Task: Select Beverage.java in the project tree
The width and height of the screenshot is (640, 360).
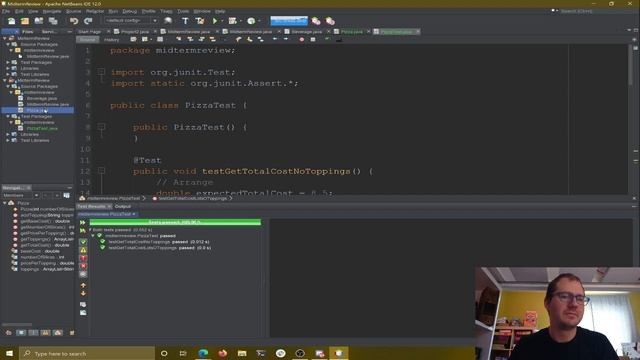Action: [42, 98]
